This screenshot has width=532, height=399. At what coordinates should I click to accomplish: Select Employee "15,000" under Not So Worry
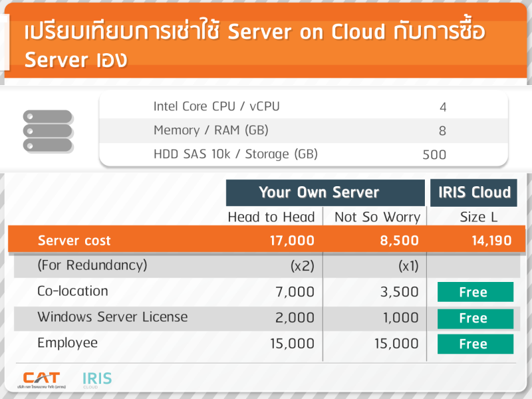tap(396, 344)
